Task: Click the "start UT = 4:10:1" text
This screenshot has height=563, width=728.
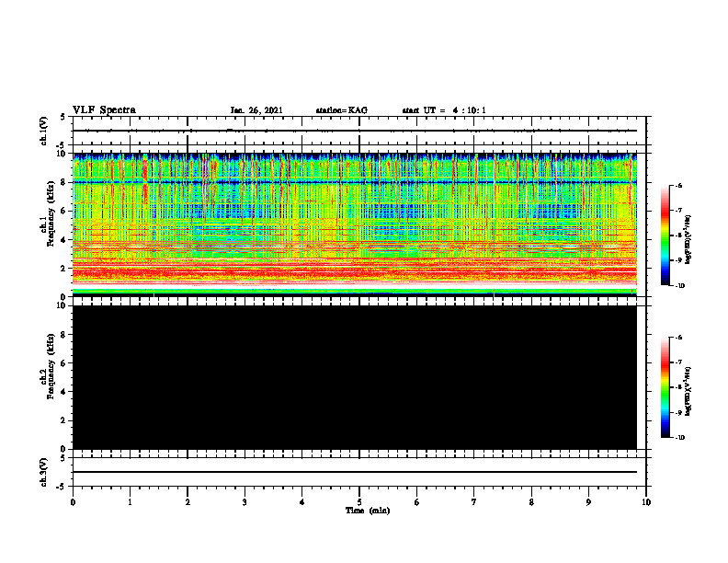Action: tap(444, 110)
